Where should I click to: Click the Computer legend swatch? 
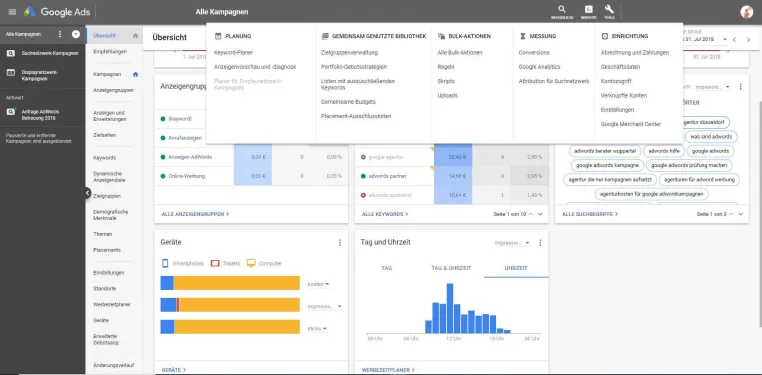pyautogui.click(x=251, y=263)
